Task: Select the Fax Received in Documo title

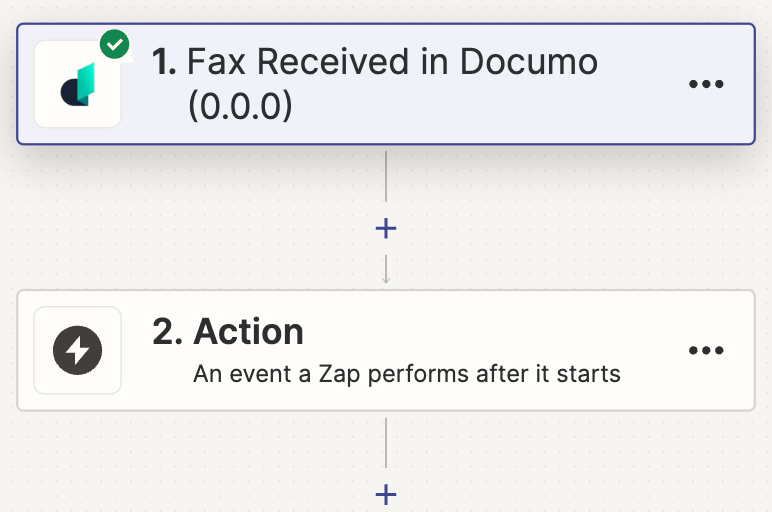Action: pyautogui.click(x=392, y=62)
